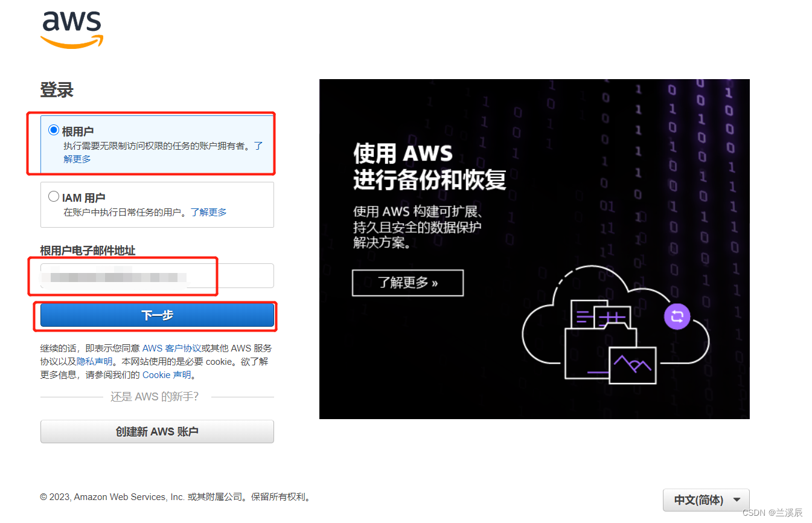Screen dimensions: 812x523
Task: Click the cloud folders illustration in banner
Action: [616, 326]
